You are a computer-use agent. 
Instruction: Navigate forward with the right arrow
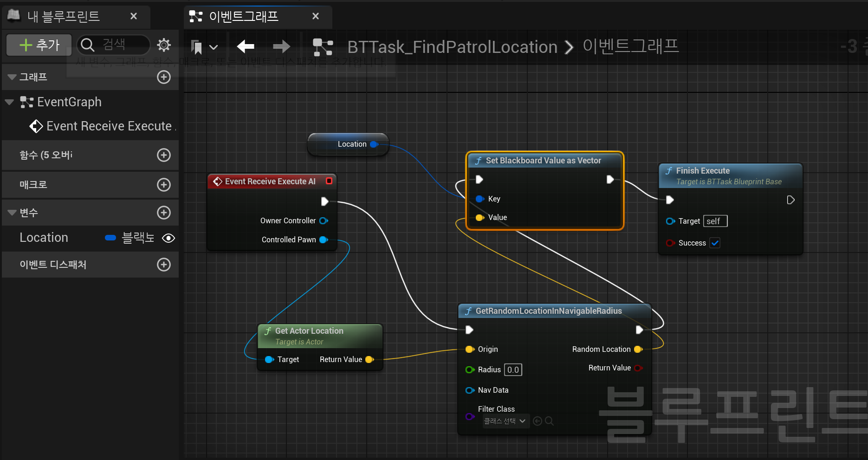281,46
